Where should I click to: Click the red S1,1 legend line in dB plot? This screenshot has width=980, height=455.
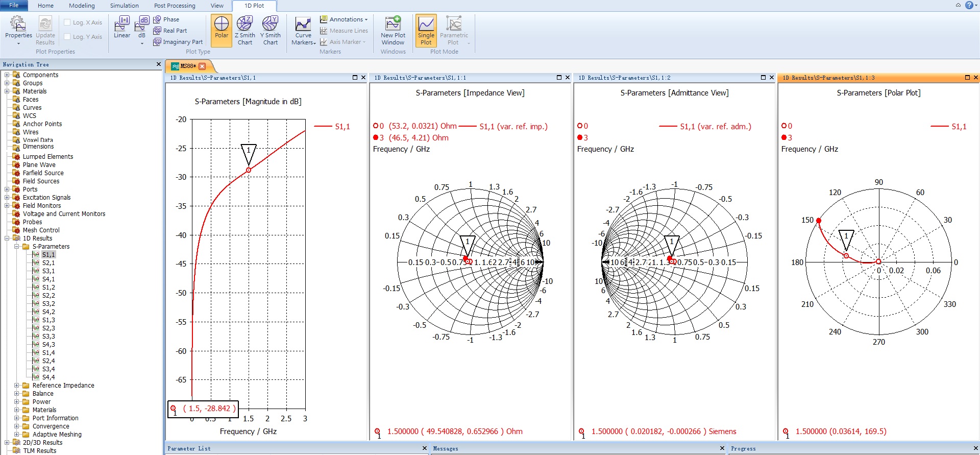(323, 126)
